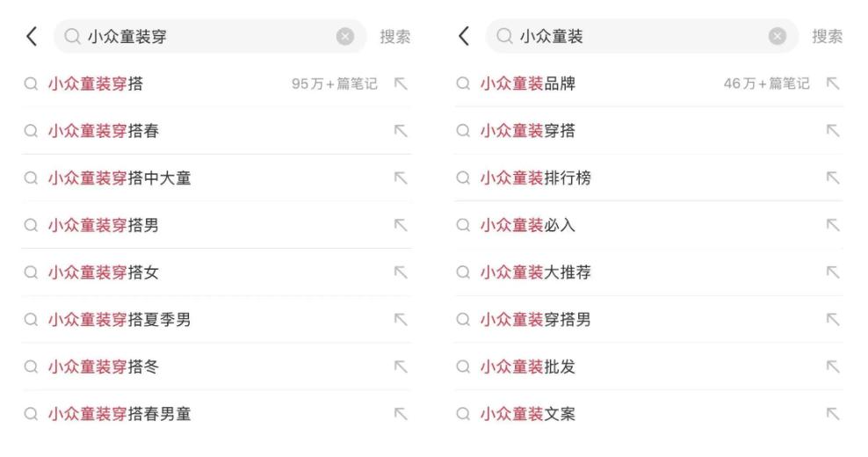Fill in the 小众童装穿搭春 suggestion using its arrow
868x457 pixels.
pyautogui.click(x=401, y=132)
